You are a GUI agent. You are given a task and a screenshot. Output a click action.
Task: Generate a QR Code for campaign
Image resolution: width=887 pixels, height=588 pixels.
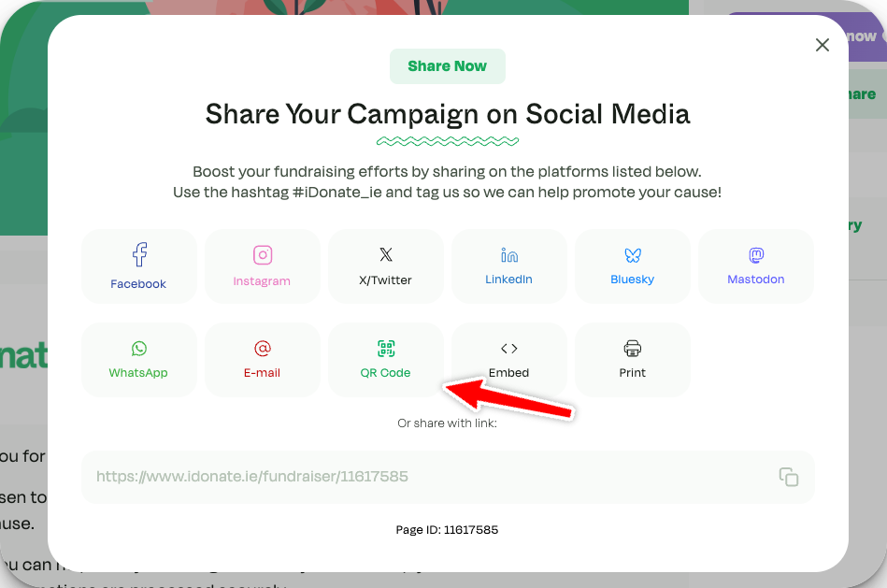coord(386,349)
